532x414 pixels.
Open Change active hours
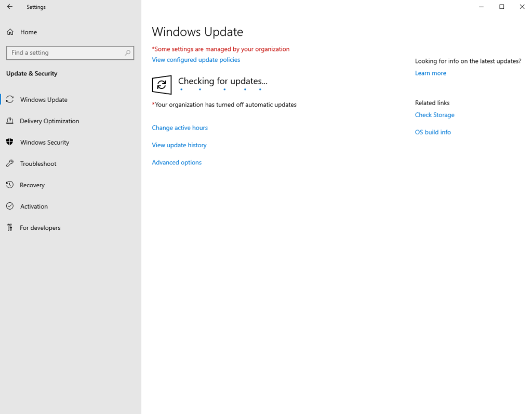tap(180, 128)
